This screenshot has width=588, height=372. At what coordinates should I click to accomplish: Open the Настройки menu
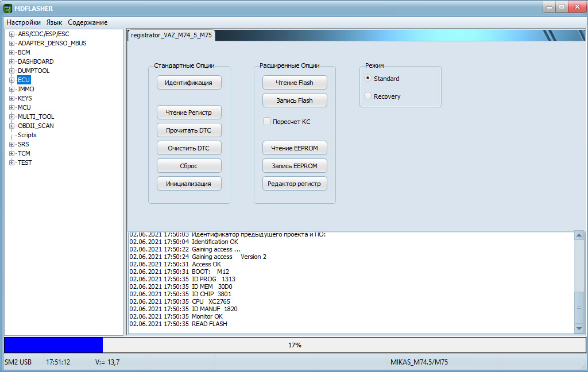[x=23, y=22]
